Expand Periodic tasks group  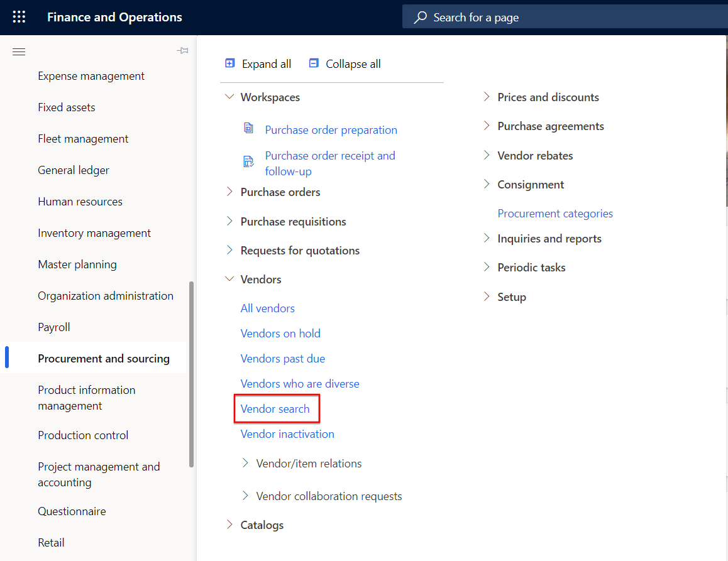pos(487,267)
